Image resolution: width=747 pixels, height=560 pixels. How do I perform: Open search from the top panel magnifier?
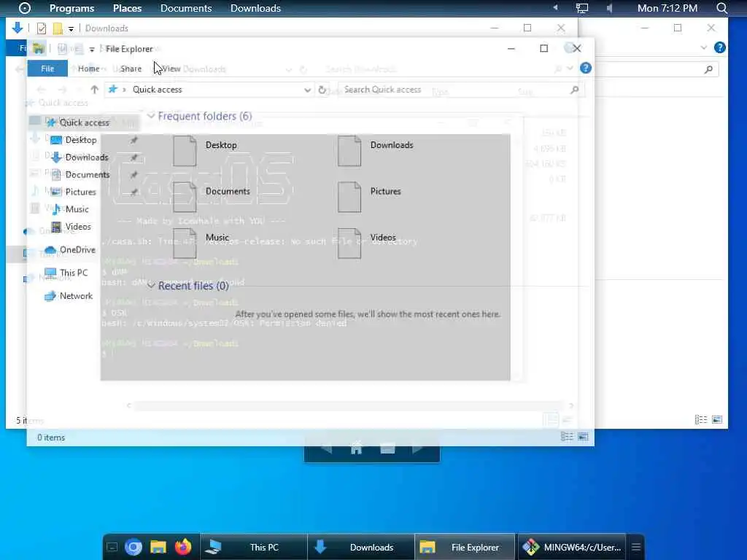(x=721, y=8)
